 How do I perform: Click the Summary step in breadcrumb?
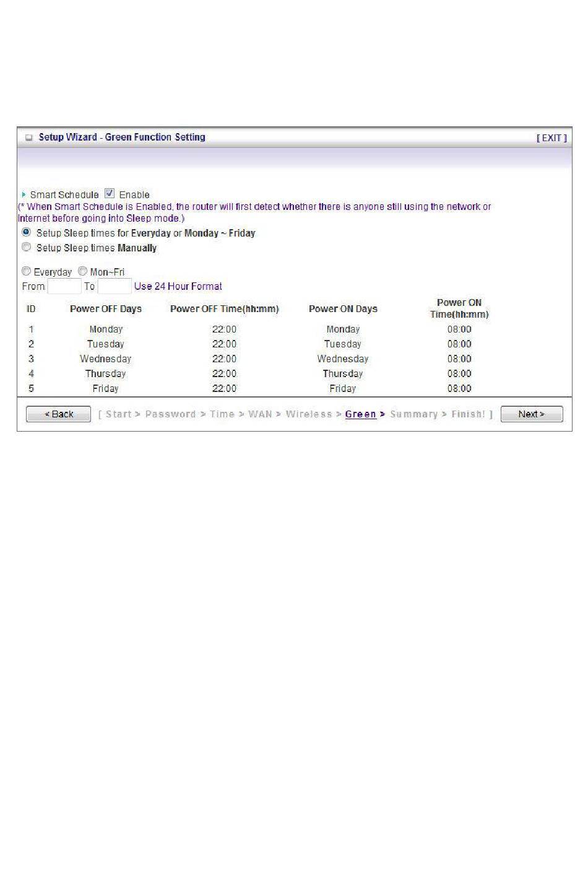(414, 414)
